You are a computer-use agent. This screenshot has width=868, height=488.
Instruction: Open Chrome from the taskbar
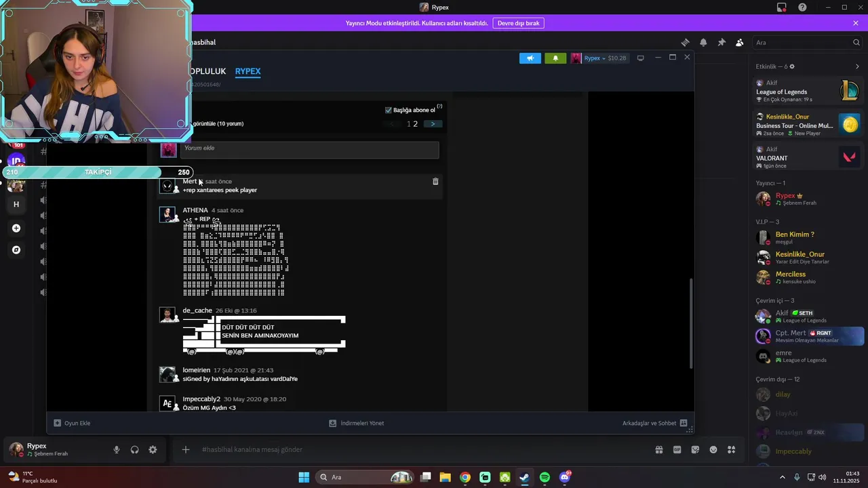tap(465, 477)
